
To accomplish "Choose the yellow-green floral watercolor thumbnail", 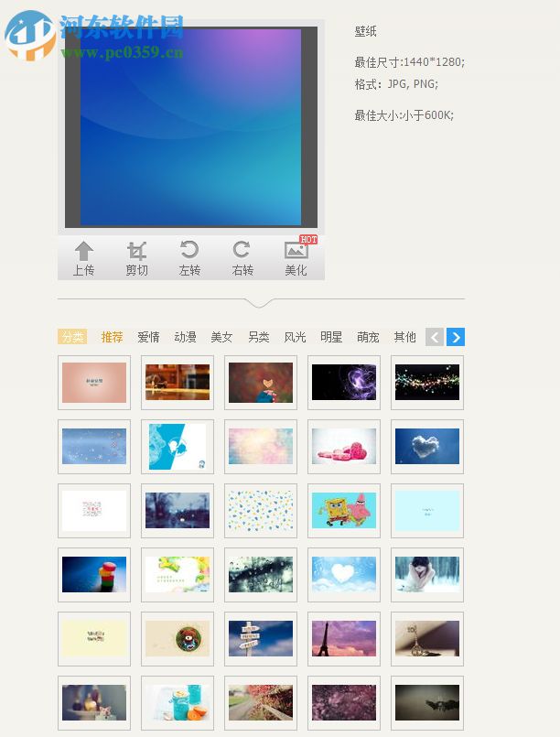I will 178,574.
